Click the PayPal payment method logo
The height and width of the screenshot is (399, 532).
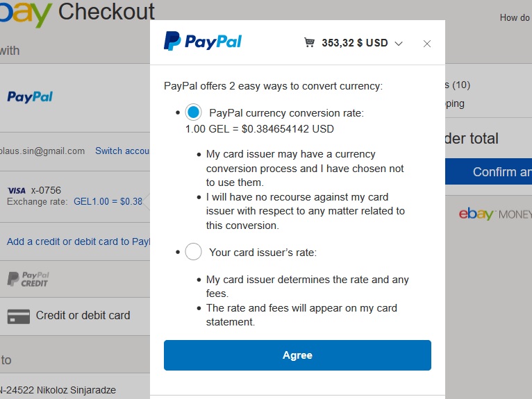point(30,97)
